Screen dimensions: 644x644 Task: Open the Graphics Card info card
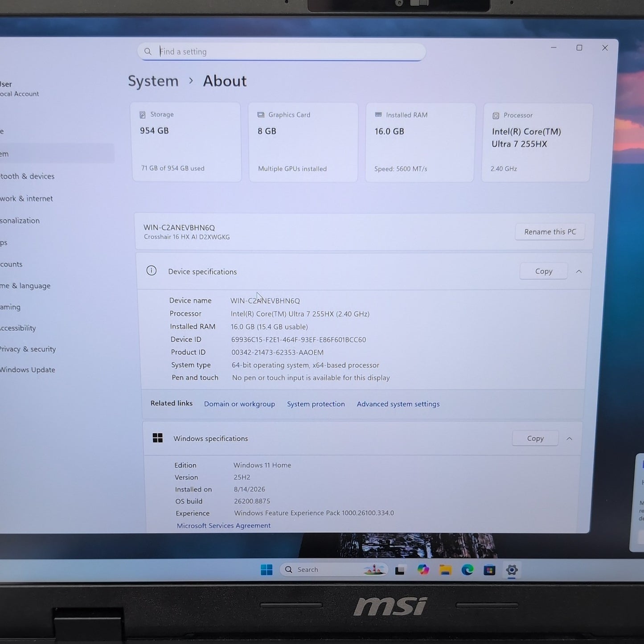click(303, 143)
